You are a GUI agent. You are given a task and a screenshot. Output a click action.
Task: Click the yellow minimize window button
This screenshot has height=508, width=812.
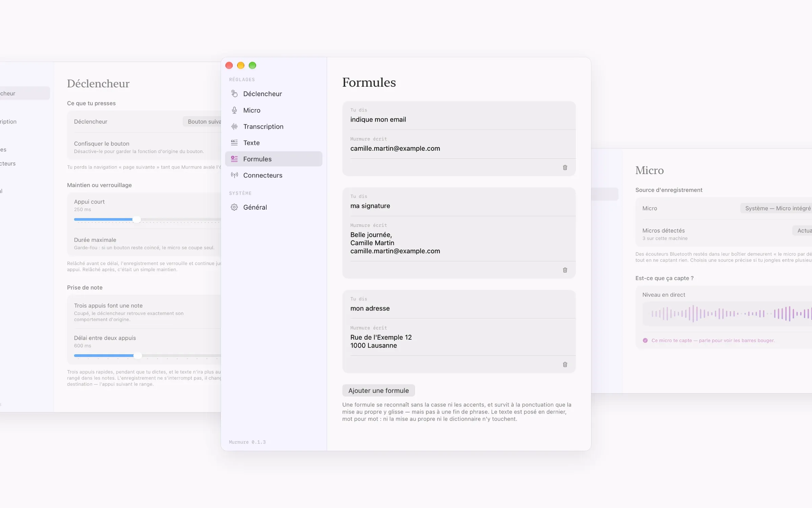tap(241, 65)
